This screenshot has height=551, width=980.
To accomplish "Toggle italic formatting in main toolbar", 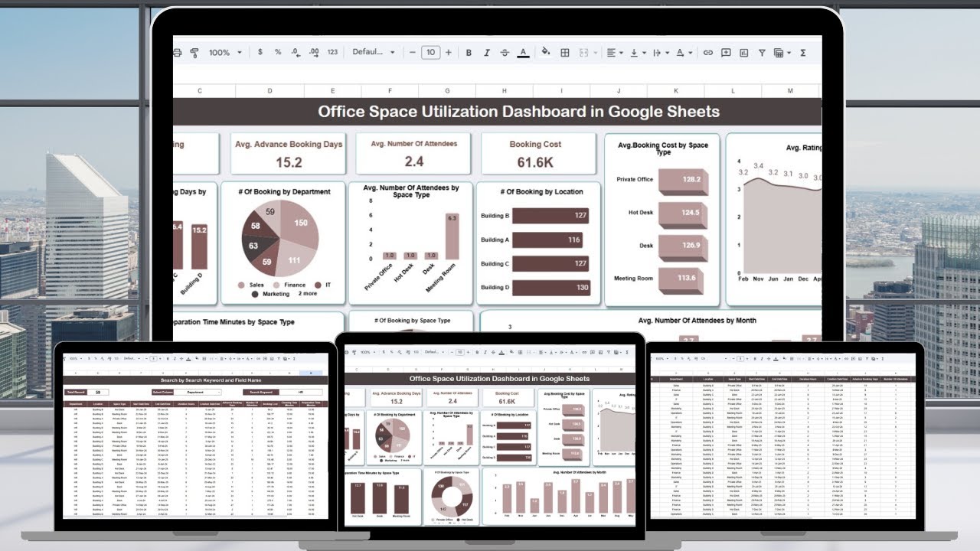I will click(x=486, y=53).
